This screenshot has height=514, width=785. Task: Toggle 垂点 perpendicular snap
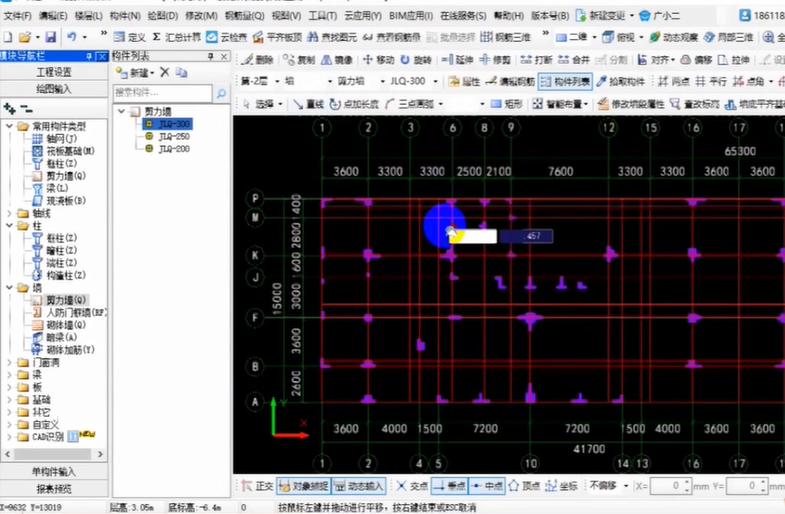coord(449,486)
